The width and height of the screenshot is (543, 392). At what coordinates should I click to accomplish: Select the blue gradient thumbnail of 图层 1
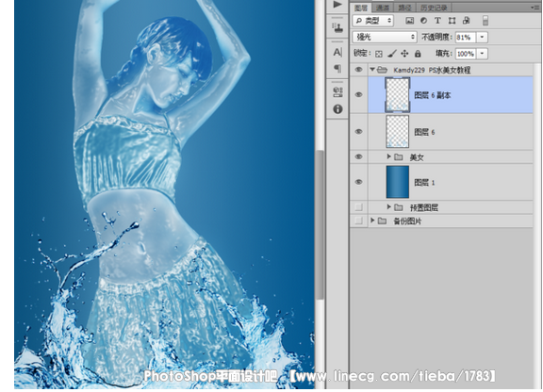pos(398,182)
